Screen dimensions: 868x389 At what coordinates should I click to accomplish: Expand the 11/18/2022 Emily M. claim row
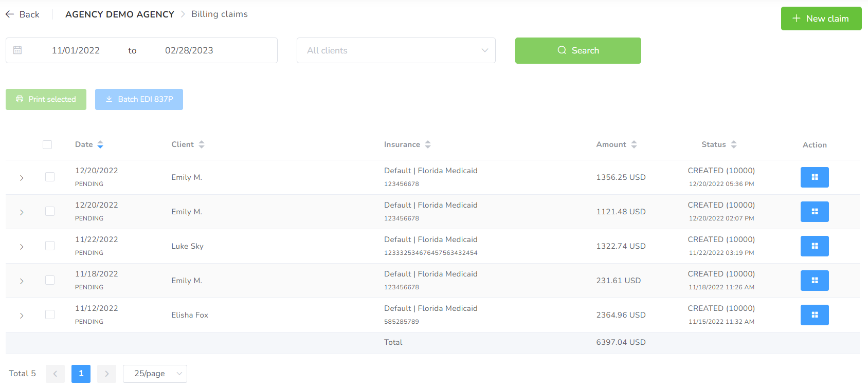pyautogui.click(x=22, y=281)
